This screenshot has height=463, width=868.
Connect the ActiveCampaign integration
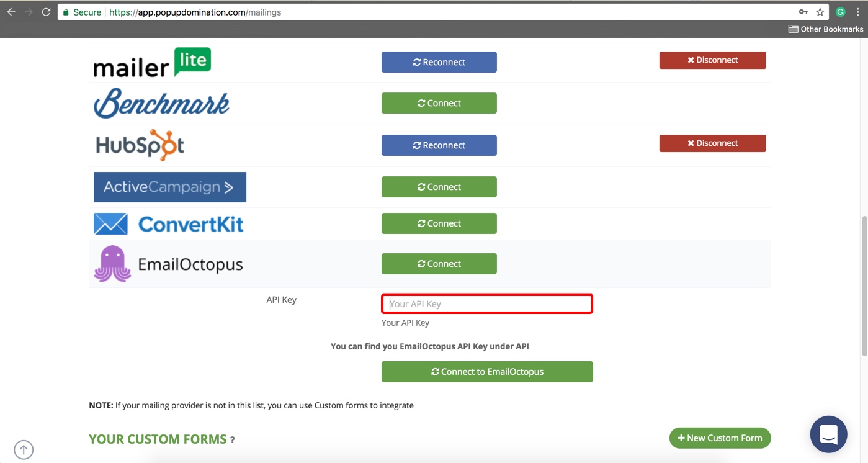coord(439,187)
